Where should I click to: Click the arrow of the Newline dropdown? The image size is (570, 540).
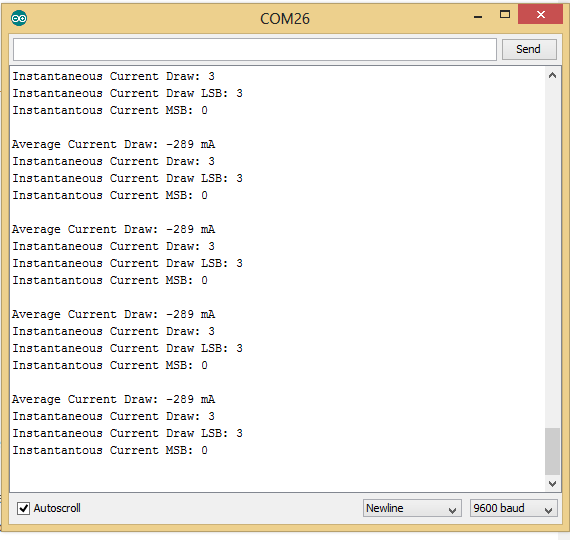(x=452, y=510)
